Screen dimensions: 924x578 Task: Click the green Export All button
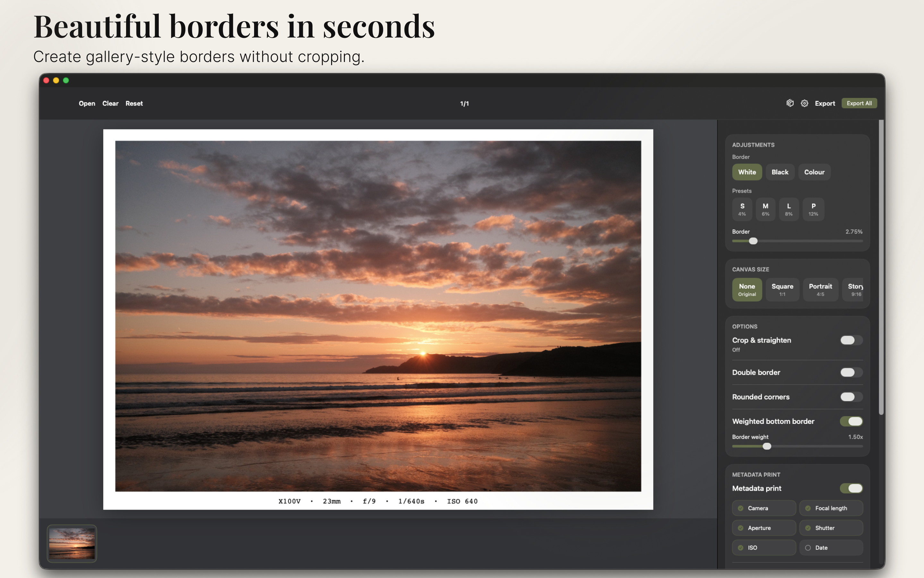[859, 103]
